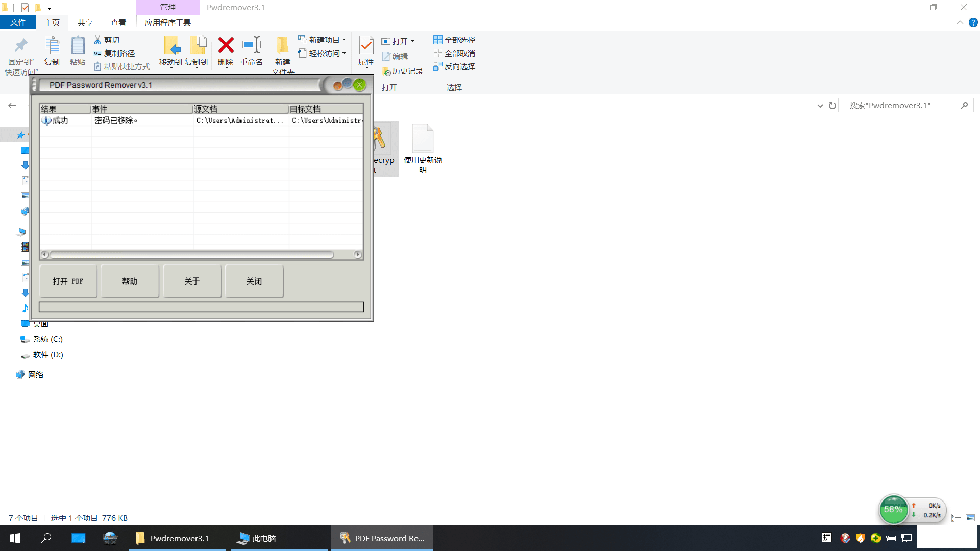Select 系统 (C:) in navigation tree
The width and height of the screenshot is (980, 551).
coord(47,339)
